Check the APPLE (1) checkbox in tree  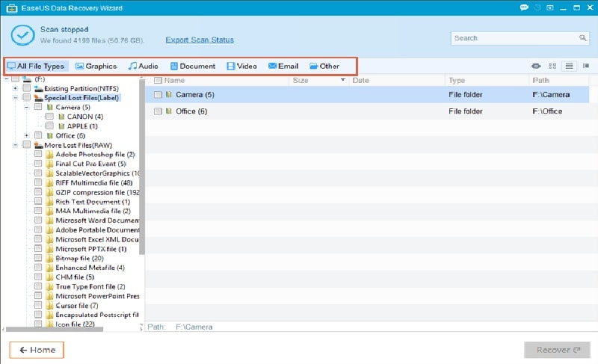49,126
